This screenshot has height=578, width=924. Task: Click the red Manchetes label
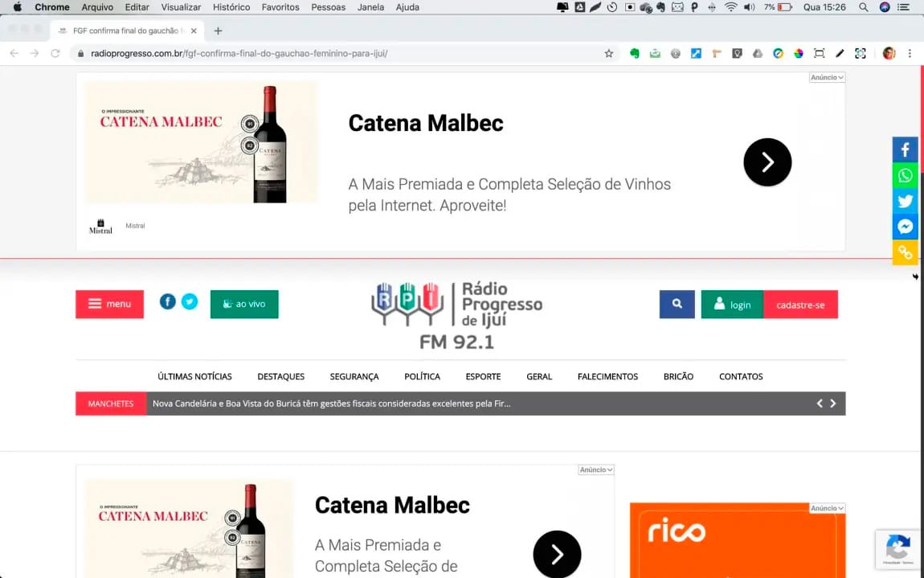pos(111,404)
